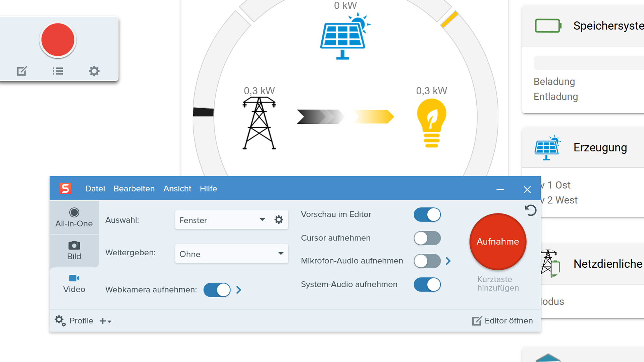This screenshot has height=362, width=644.
Task: Click the gear icon next to Fenster dropdown
Action: tap(279, 220)
